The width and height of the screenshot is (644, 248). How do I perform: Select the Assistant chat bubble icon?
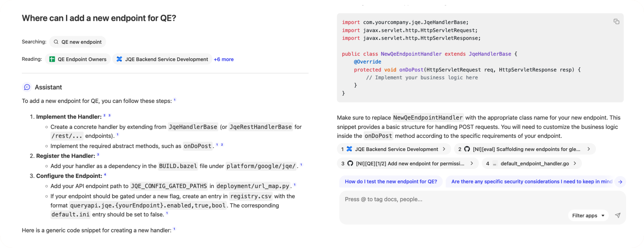27,87
